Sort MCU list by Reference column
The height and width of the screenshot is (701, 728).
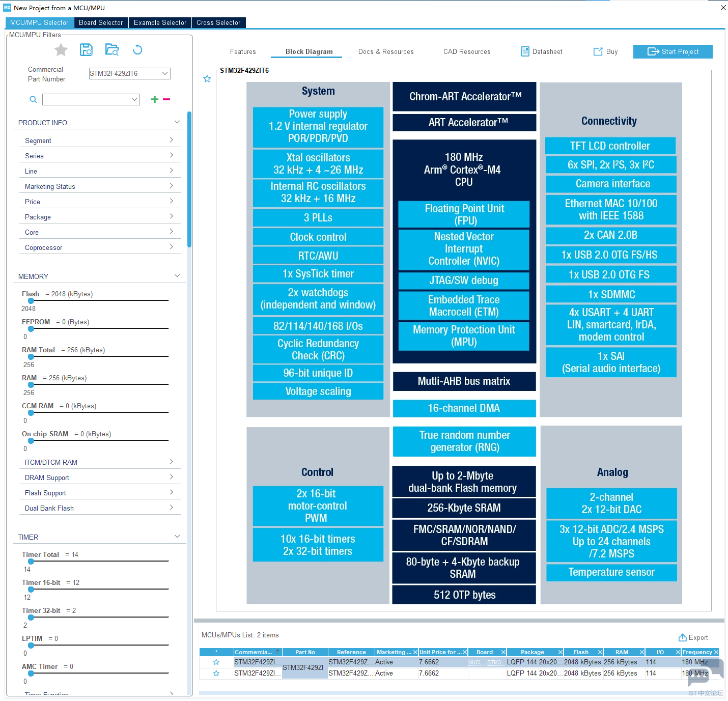click(x=351, y=652)
